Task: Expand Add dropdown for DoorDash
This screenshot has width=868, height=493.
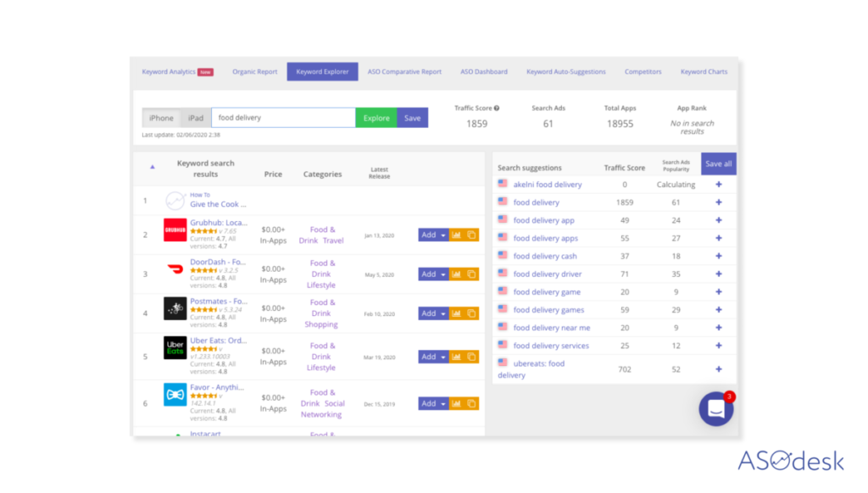Action: (442, 274)
